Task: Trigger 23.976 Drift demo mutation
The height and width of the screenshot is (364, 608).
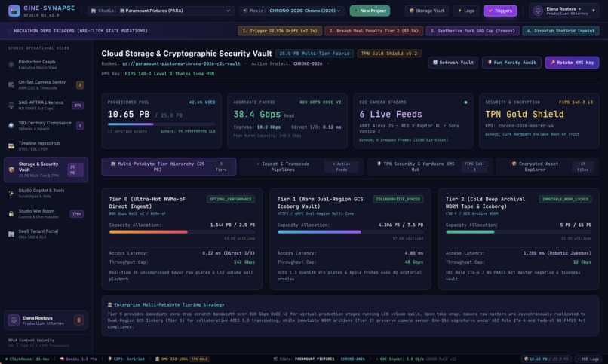Action: click(280, 31)
